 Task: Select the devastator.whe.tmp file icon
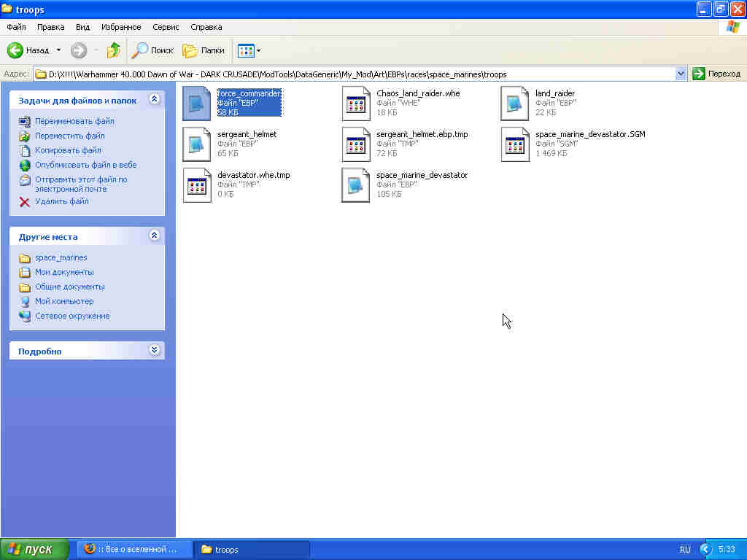(196, 184)
